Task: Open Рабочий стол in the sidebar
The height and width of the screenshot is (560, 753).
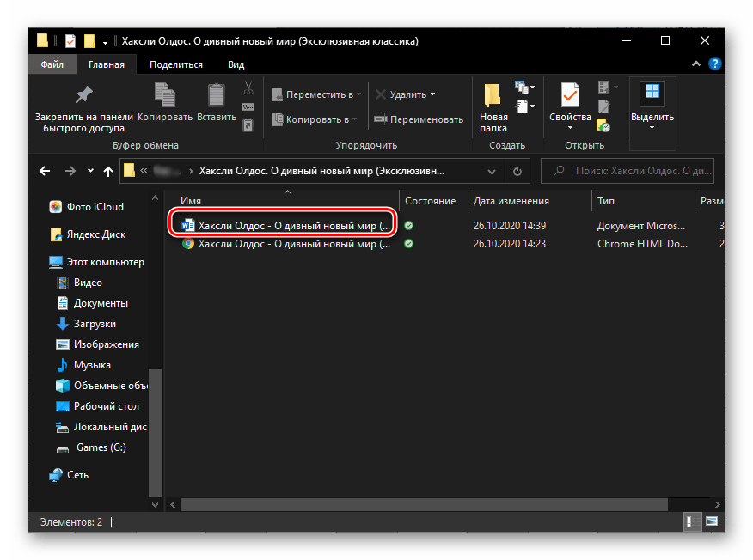Action: (98, 406)
